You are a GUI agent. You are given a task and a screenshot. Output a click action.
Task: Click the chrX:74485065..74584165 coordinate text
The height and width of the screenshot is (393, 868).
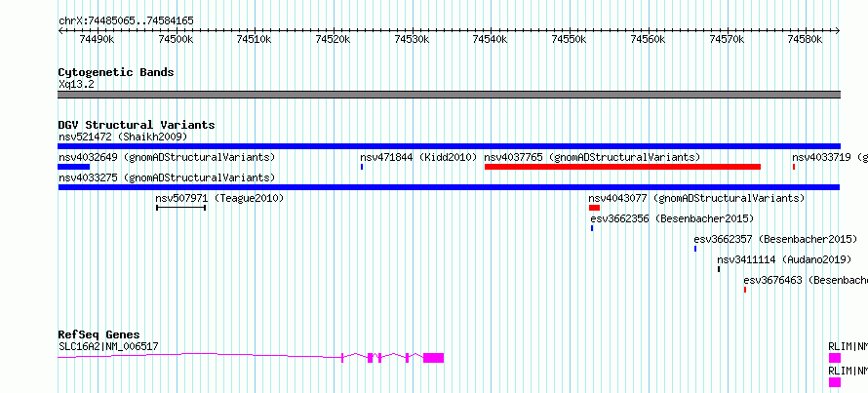click(x=126, y=21)
